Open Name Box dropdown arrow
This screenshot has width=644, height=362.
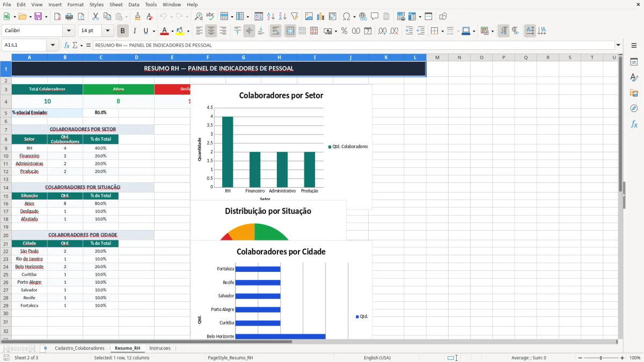point(53,45)
